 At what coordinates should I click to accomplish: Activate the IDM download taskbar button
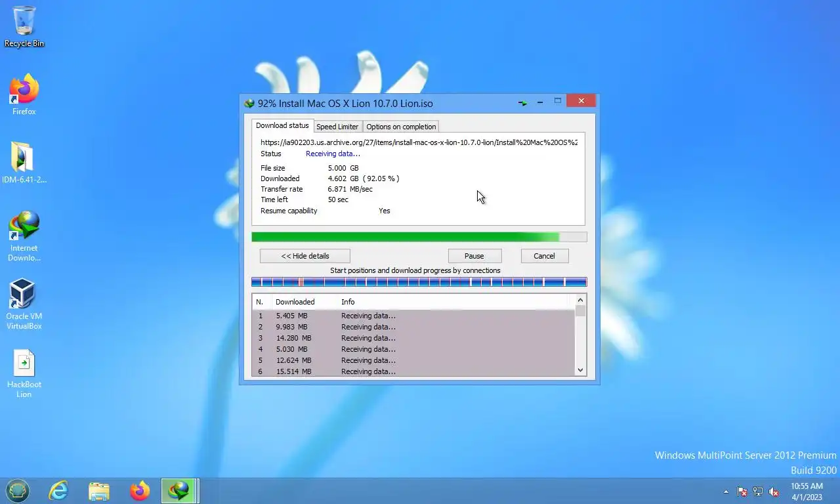click(180, 490)
